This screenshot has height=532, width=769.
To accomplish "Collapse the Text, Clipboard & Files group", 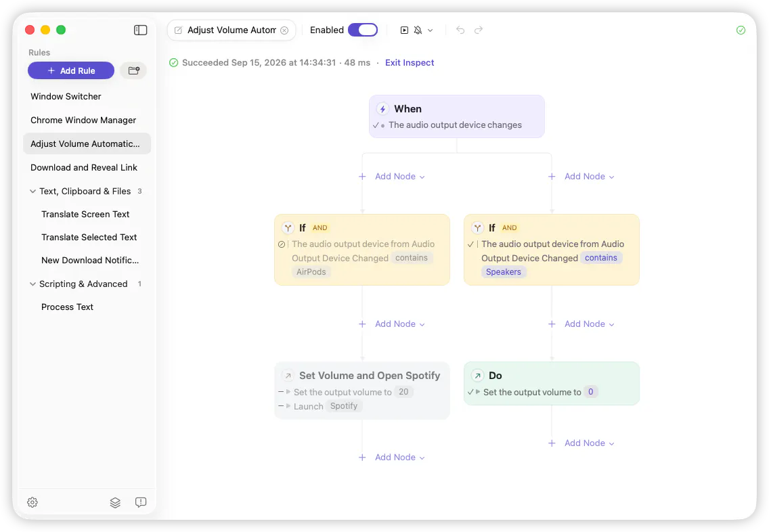I will (x=33, y=192).
